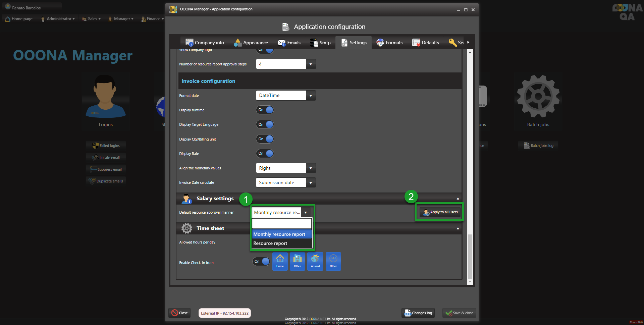Toggle the Display runtime switch
Viewport: 644px width, 325px height.
(265, 110)
